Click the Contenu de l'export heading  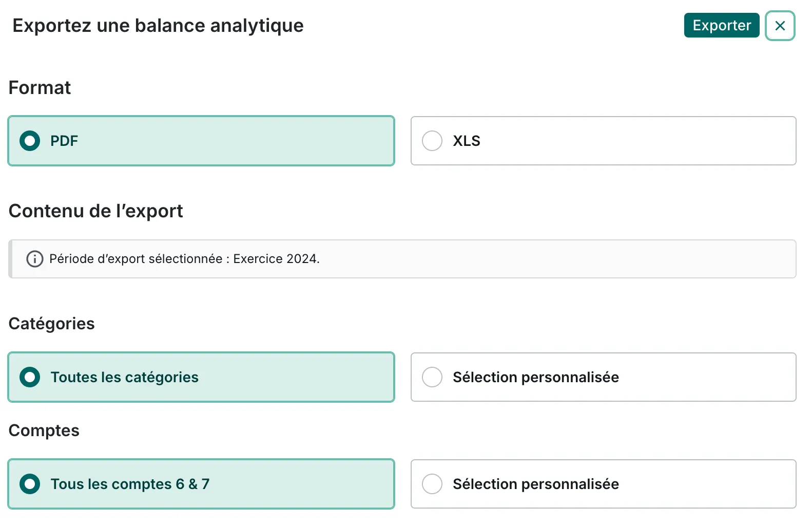point(95,211)
